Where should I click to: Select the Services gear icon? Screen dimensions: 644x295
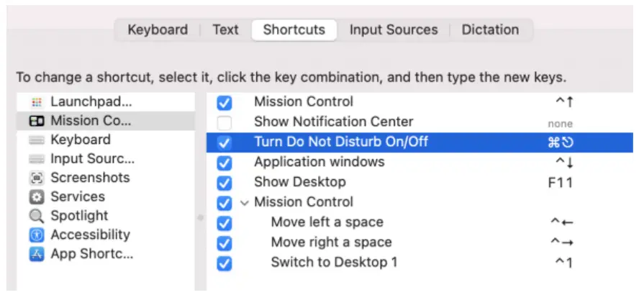pyautogui.click(x=37, y=196)
